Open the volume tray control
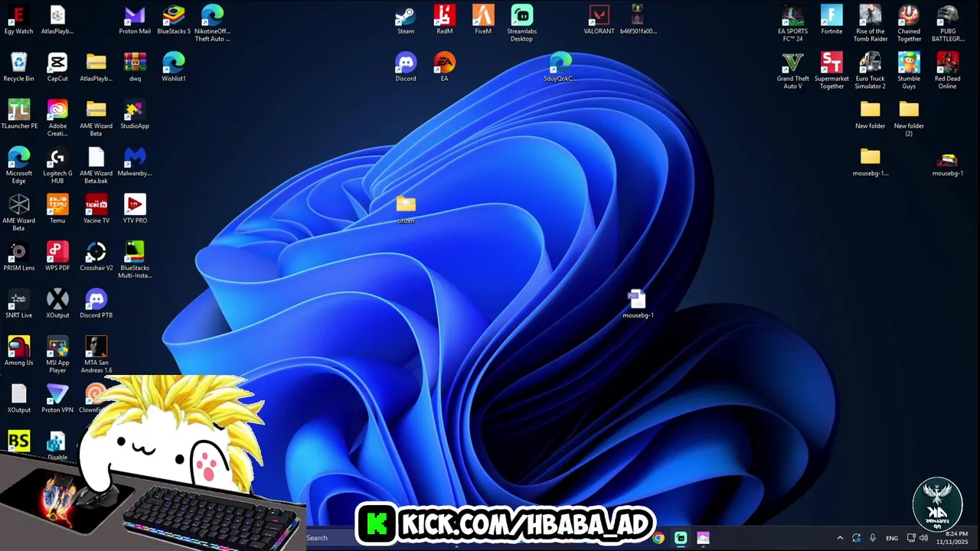980x551 pixels. coord(924,538)
